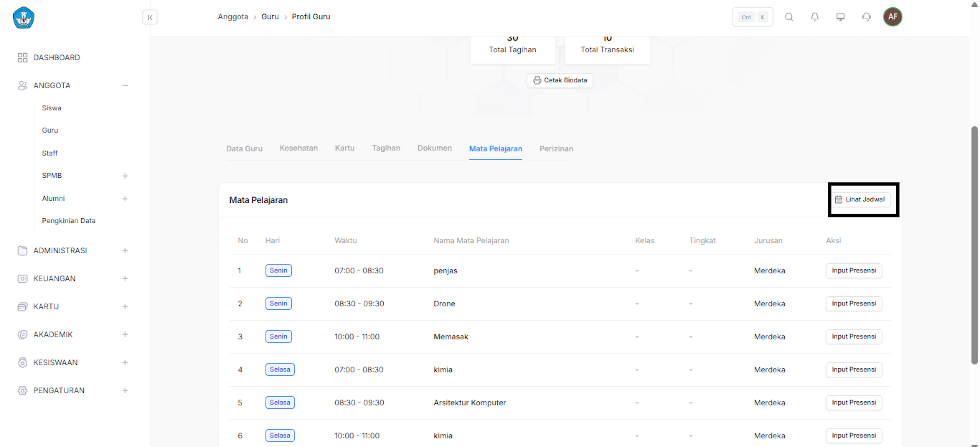The height and width of the screenshot is (447, 980).
Task: Open Staff in the sidebar
Action: (x=50, y=153)
